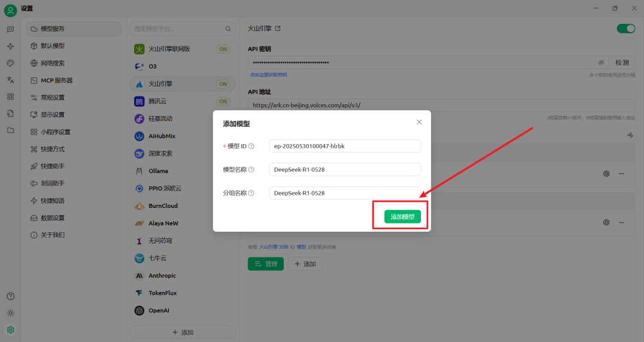The width and height of the screenshot is (644, 342).
Task: Select the 深度求索 provider
Action: (182, 153)
